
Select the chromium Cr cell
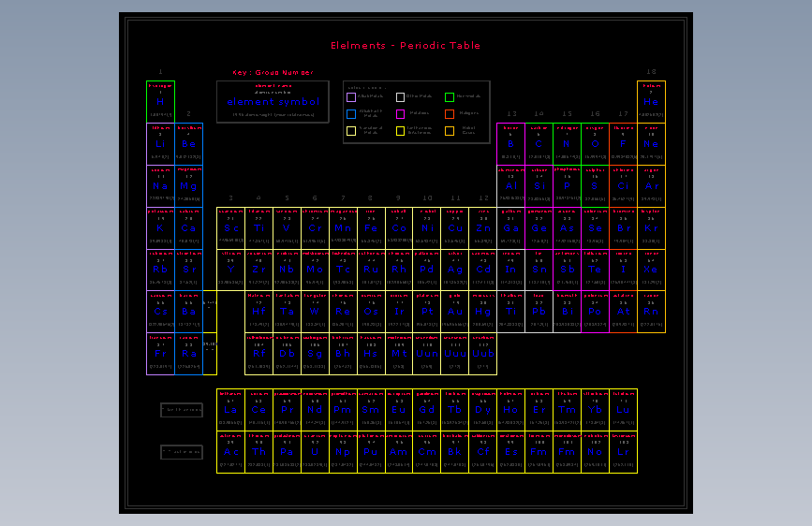(x=315, y=227)
